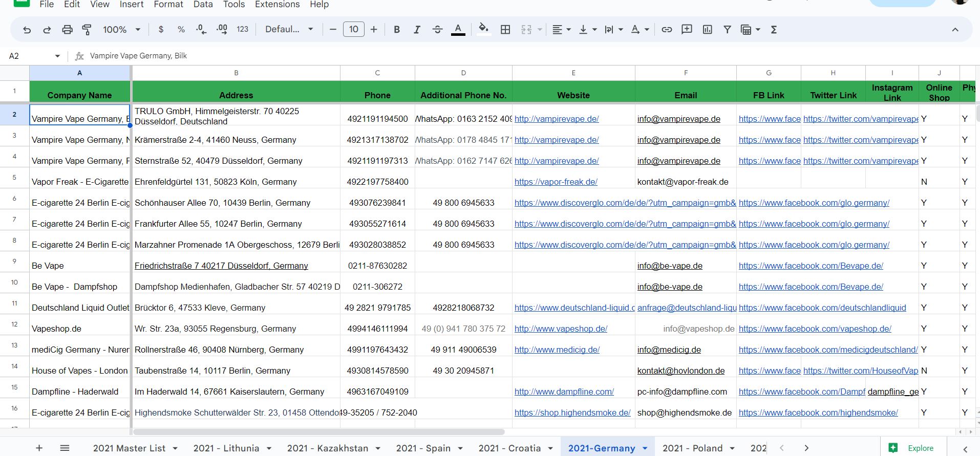Activate the paint format tool
This screenshot has height=456, width=980.
87,30
